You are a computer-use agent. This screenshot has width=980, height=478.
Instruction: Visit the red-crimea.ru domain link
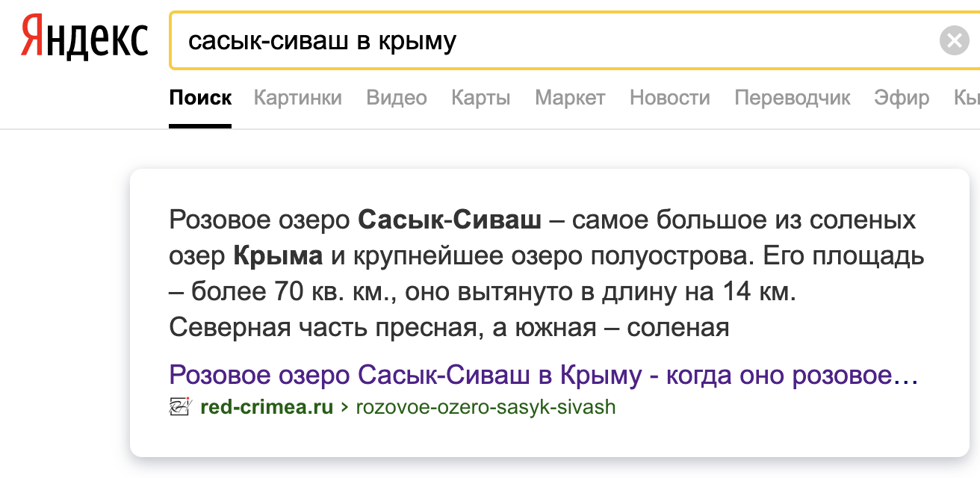click(x=267, y=408)
